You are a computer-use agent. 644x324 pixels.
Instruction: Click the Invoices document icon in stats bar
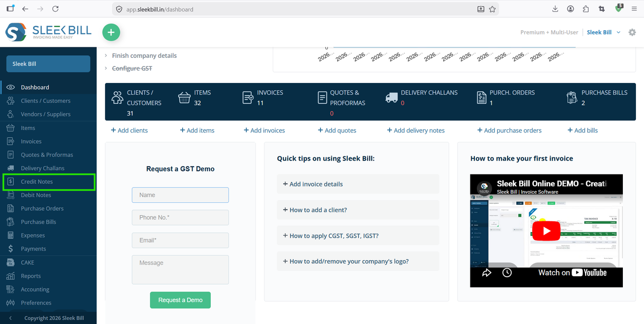(248, 97)
